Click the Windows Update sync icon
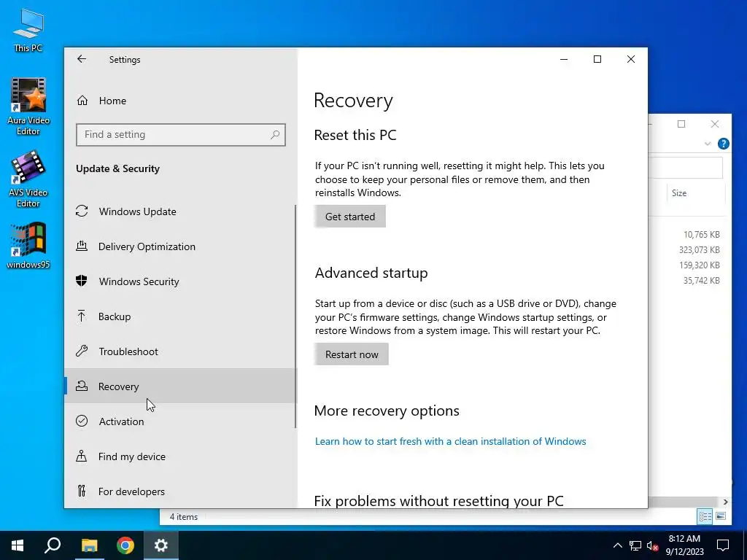This screenshot has width=747, height=560. 82,211
